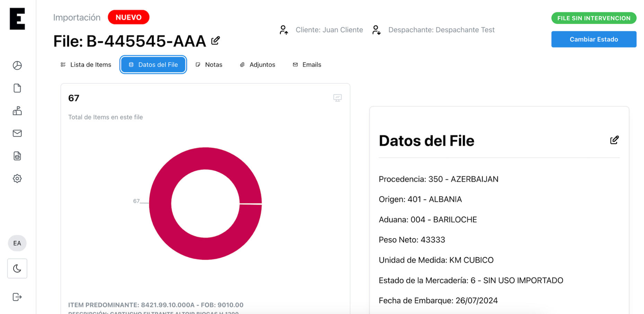Enable FILE SIN INTERVENCION
Screen dimensions: 644x314
click(x=593, y=18)
